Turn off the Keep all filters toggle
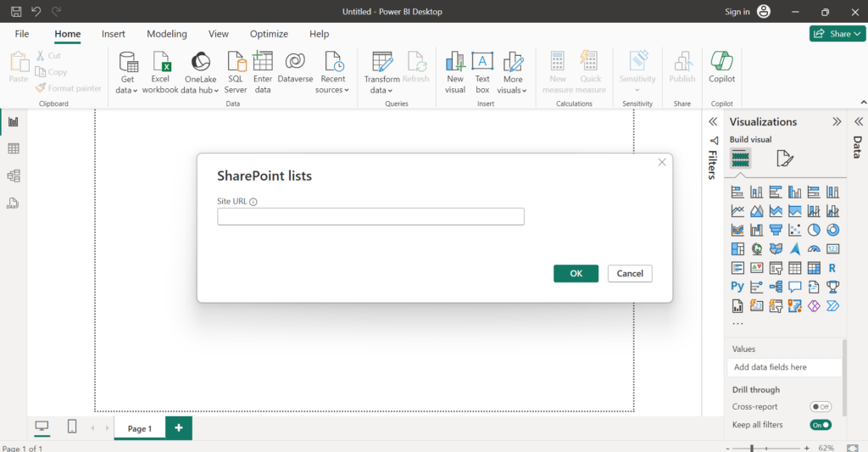Viewport: 868px width, 452px height. click(x=821, y=425)
